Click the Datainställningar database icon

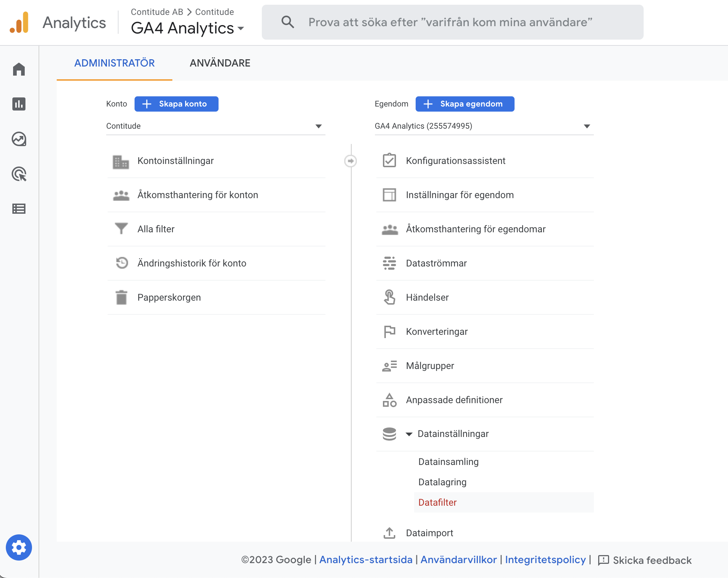point(389,434)
